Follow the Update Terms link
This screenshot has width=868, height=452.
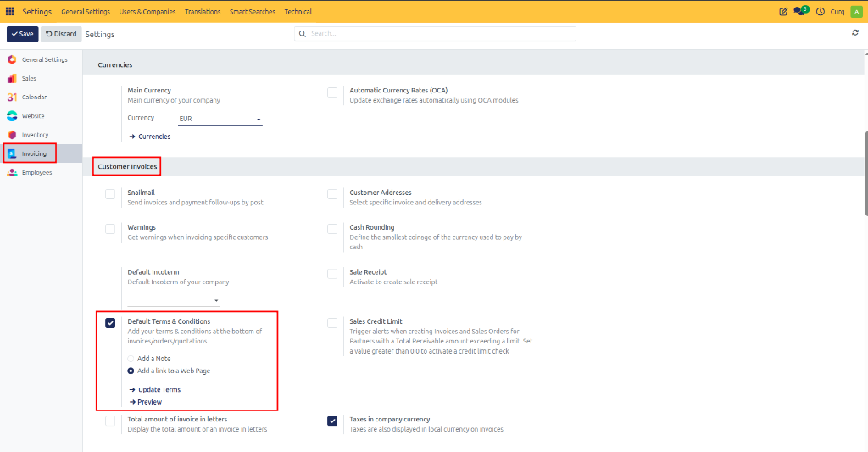tap(155, 389)
